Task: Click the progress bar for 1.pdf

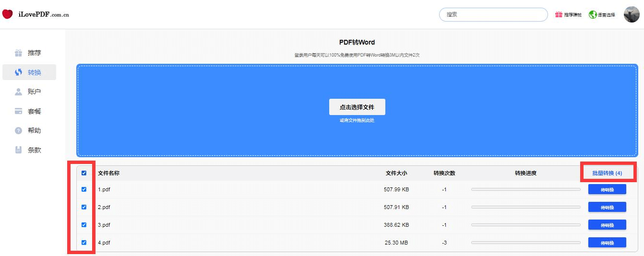Action: [525, 189]
